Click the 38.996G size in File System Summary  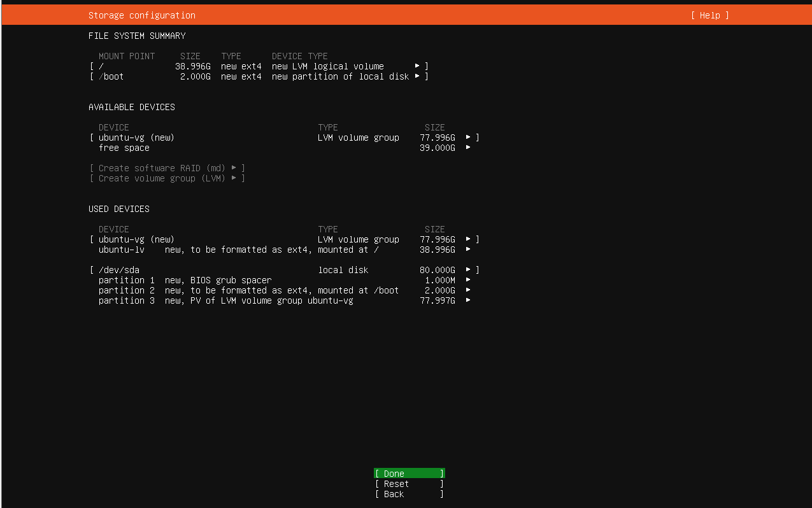point(193,66)
